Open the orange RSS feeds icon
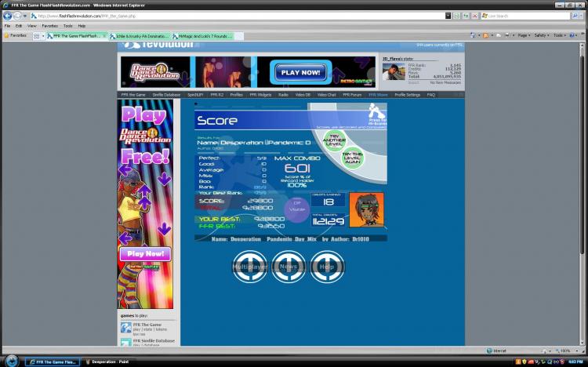Viewport: 588px width, 367px height. 485,35
